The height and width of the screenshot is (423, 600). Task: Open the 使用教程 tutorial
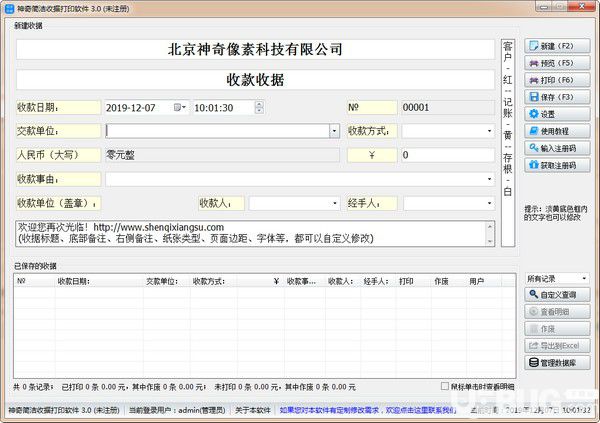[x=557, y=131]
